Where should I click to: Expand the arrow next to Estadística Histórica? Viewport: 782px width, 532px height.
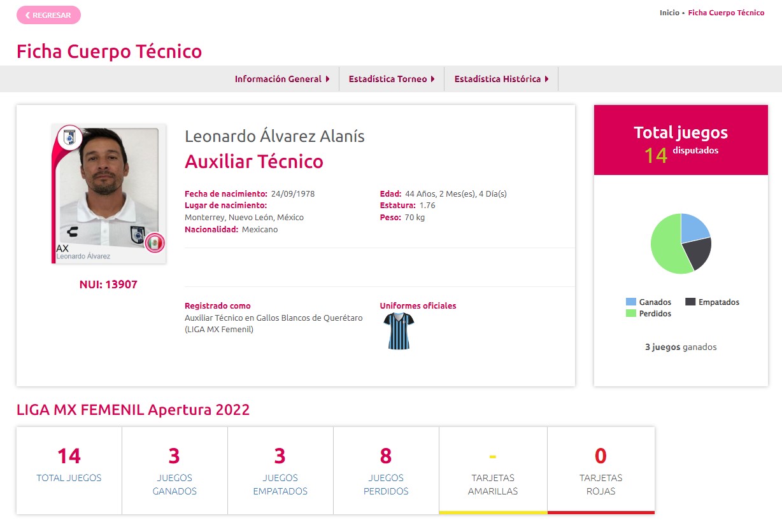546,79
